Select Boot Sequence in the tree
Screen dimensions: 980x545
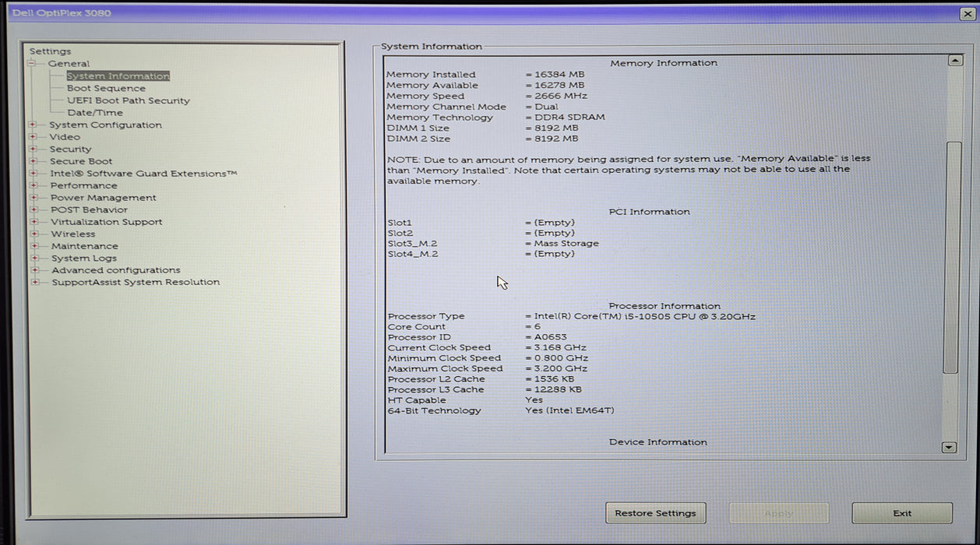pos(106,89)
